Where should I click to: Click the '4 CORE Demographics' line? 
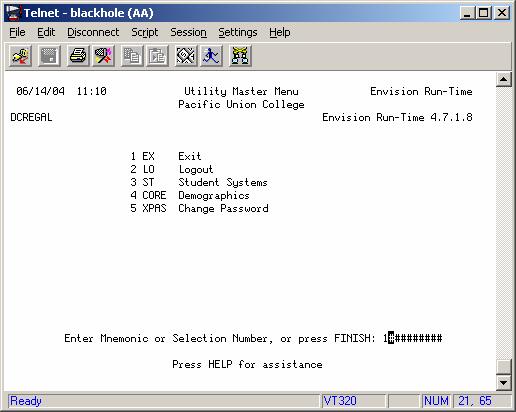(x=190, y=195)
